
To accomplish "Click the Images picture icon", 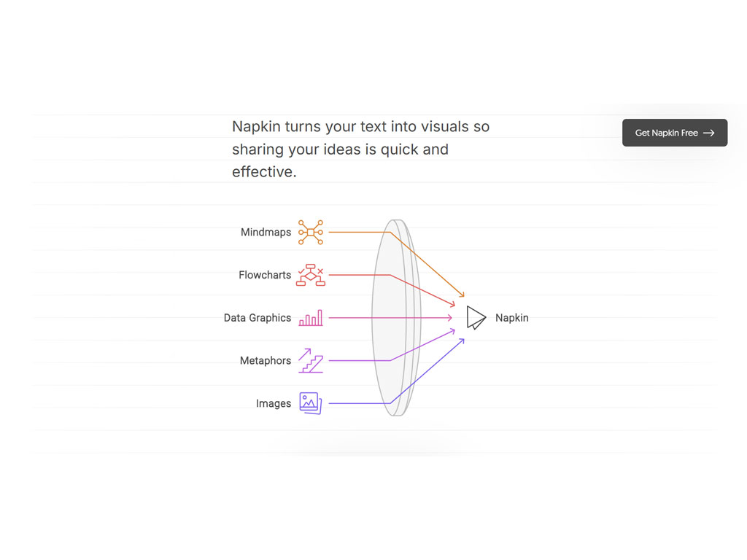I will coord(311,403).
